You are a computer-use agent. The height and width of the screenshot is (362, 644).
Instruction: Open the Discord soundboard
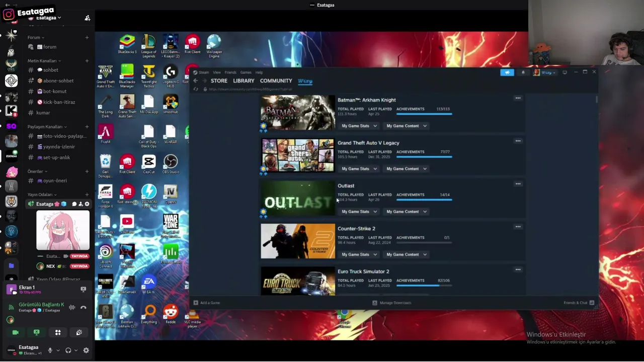tap(79, 332)
